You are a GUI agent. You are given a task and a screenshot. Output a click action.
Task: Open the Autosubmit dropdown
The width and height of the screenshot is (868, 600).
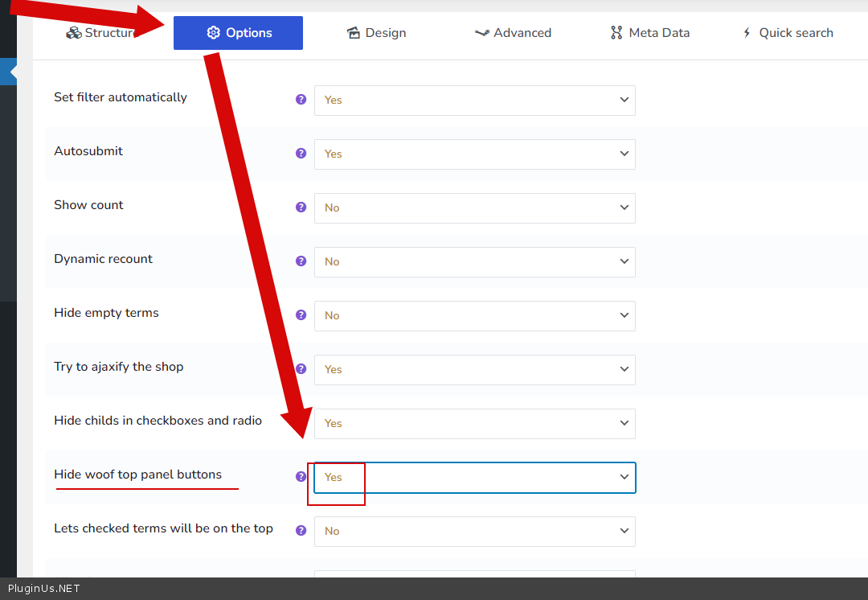(474, 154)
